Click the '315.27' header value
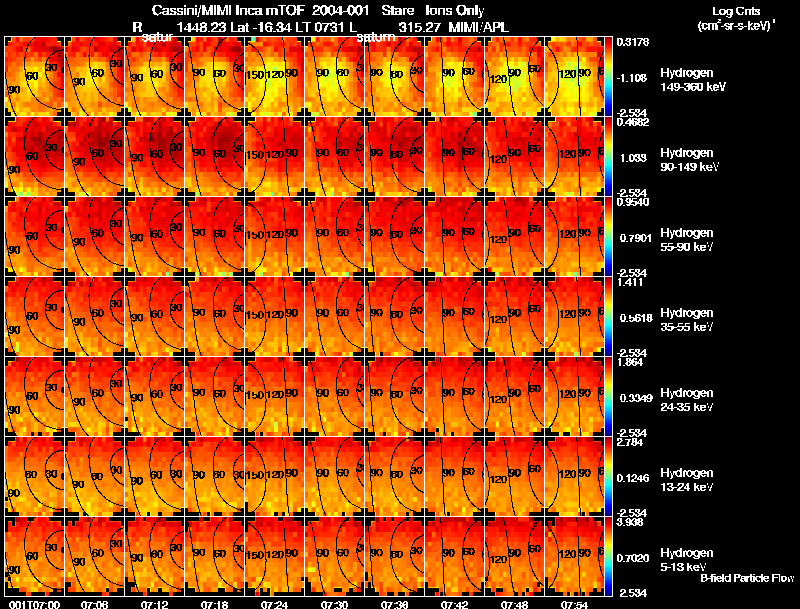 pos(419,27)
